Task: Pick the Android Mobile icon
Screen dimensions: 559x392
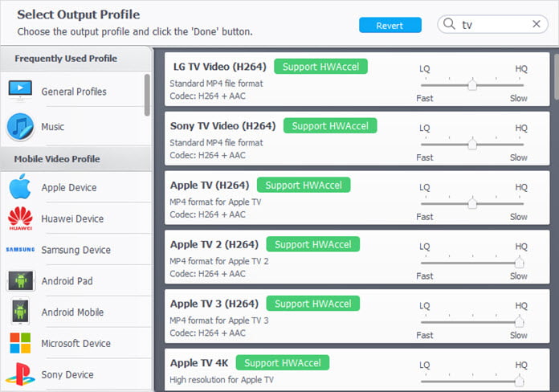Action: [x=20, y=312]
